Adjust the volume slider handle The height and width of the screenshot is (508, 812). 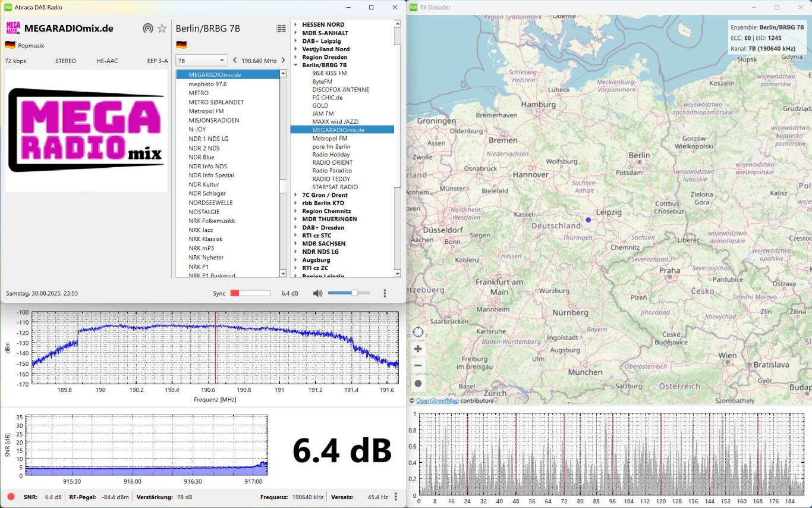coord(354,293)
